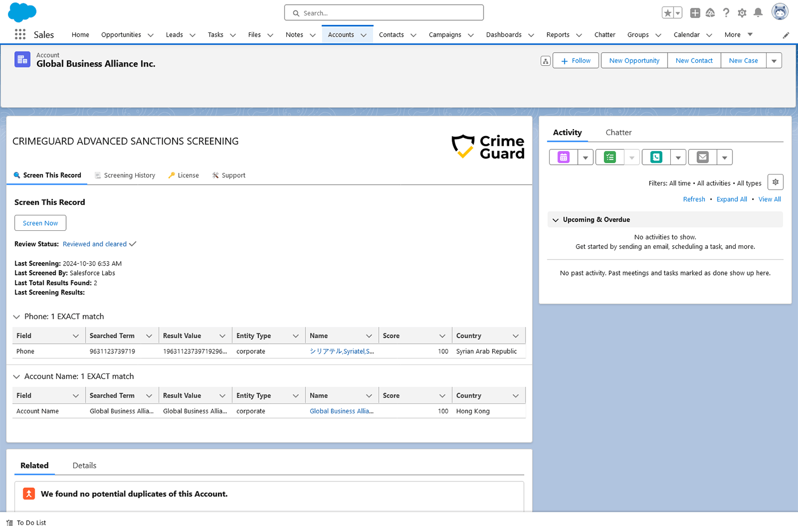The width and height of the screenshot is (798, 532).
Task: Open Field column menu in Phone table
Action: (76, 336)
